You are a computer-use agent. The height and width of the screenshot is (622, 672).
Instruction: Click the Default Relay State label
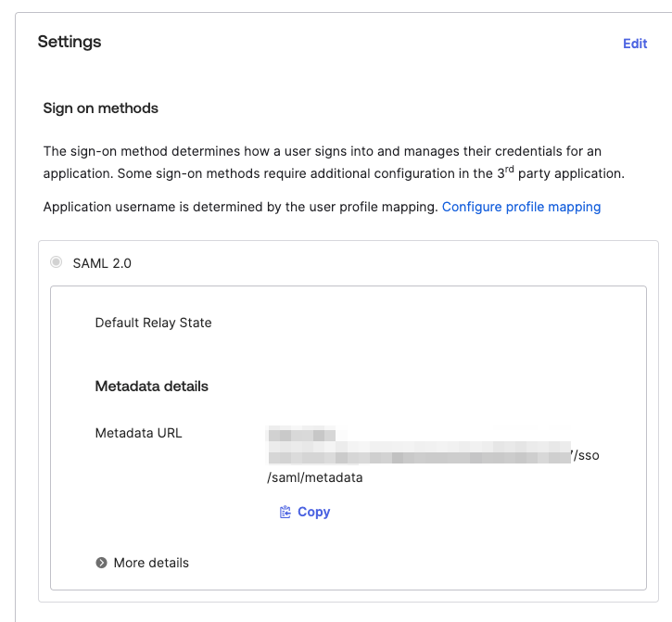(153, 323)
